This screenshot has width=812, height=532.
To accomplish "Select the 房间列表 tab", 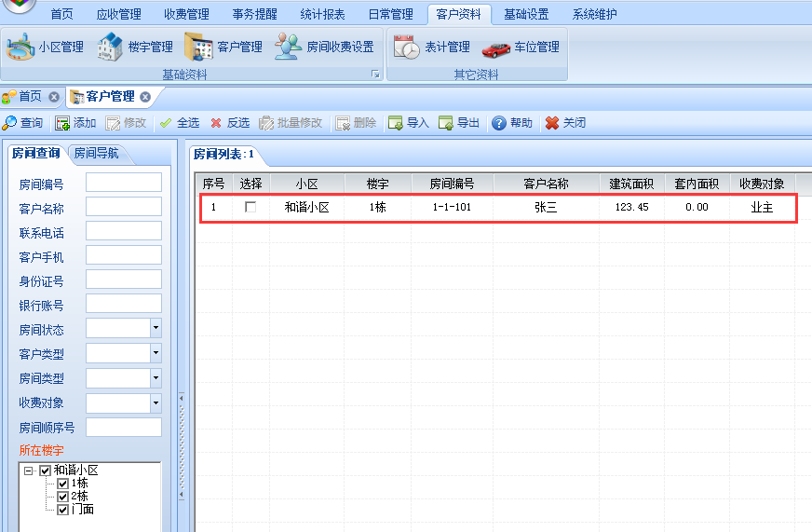I will (223, 154).
